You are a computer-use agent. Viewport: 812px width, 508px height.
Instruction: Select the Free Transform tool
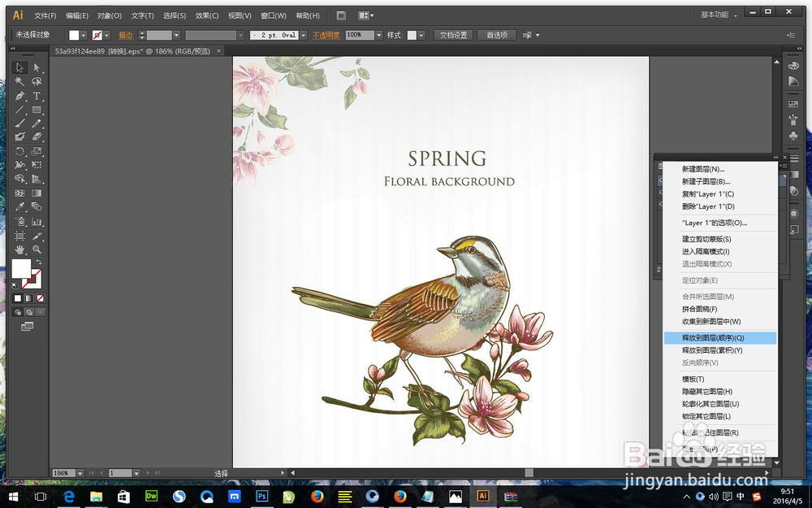pos(37,165)
